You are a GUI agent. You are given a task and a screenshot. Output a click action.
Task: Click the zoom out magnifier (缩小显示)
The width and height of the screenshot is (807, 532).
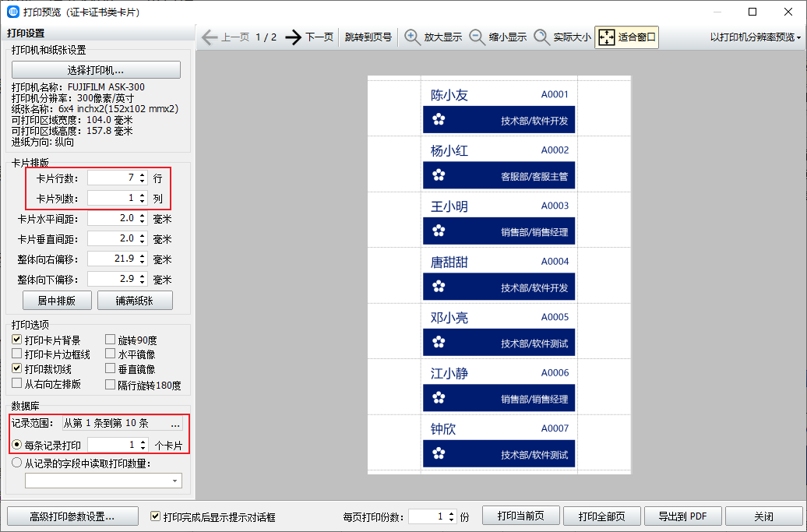pyautogui.click(x=478, y=37)
